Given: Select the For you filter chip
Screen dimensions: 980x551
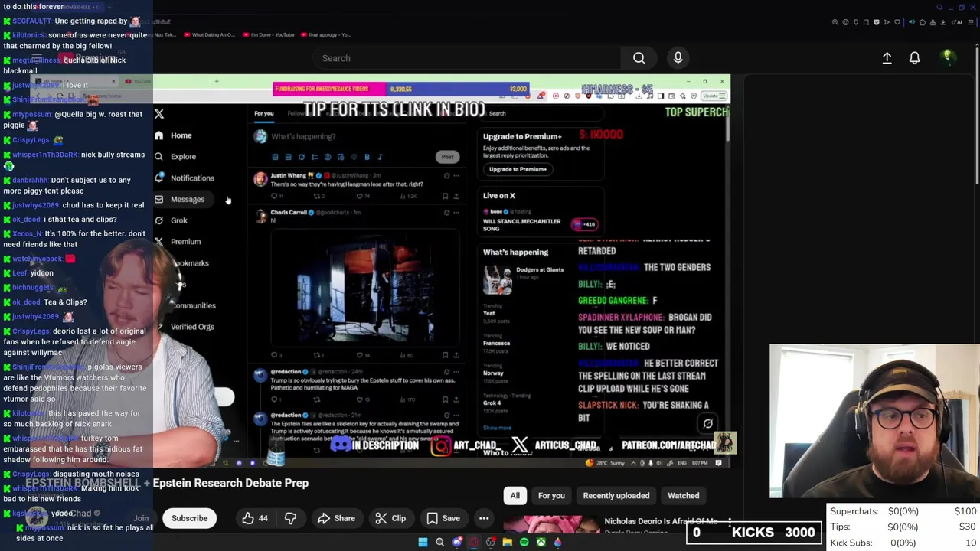Looking at the screenshot, I should click(551, 496).
